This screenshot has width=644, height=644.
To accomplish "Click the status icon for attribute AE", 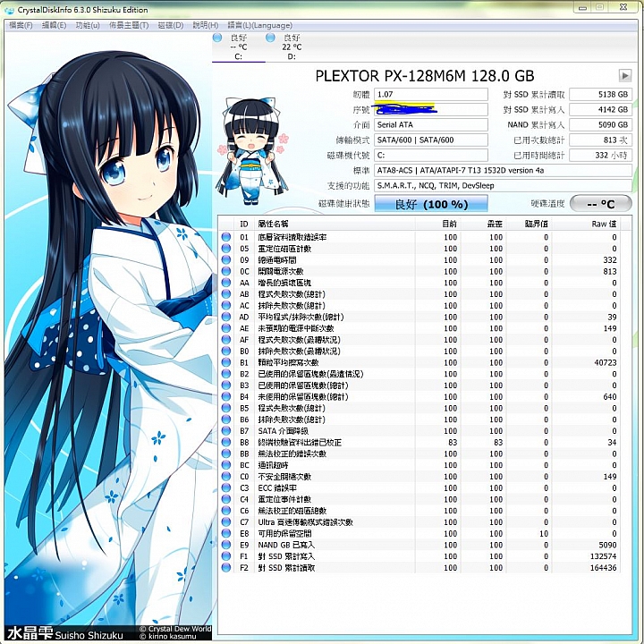I will tap(226, 328).
